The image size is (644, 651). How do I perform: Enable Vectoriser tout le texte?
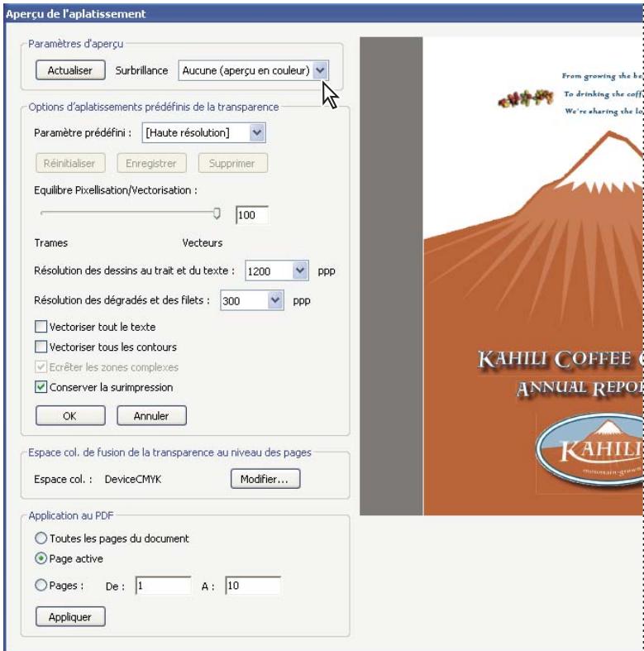click(41, 327)
